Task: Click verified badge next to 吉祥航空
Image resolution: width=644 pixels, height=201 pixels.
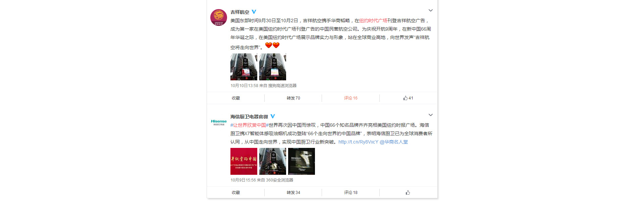Action: [x=254, y=12]
